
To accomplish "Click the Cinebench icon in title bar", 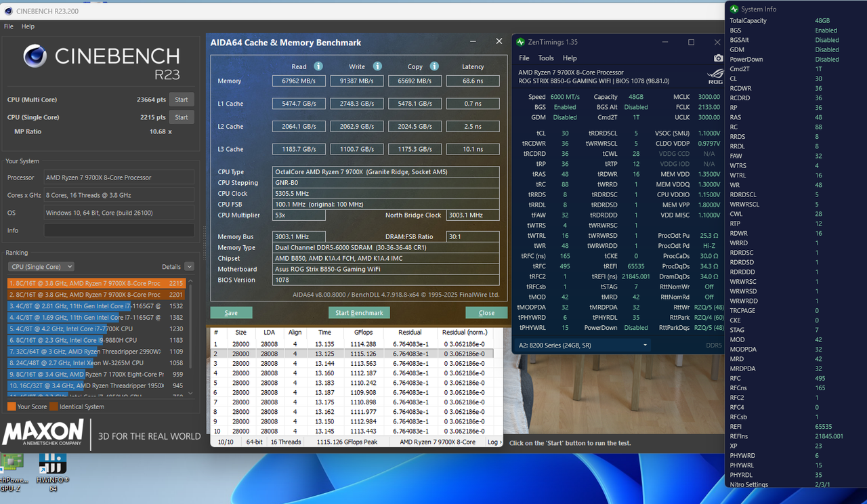I will point(8,11).
